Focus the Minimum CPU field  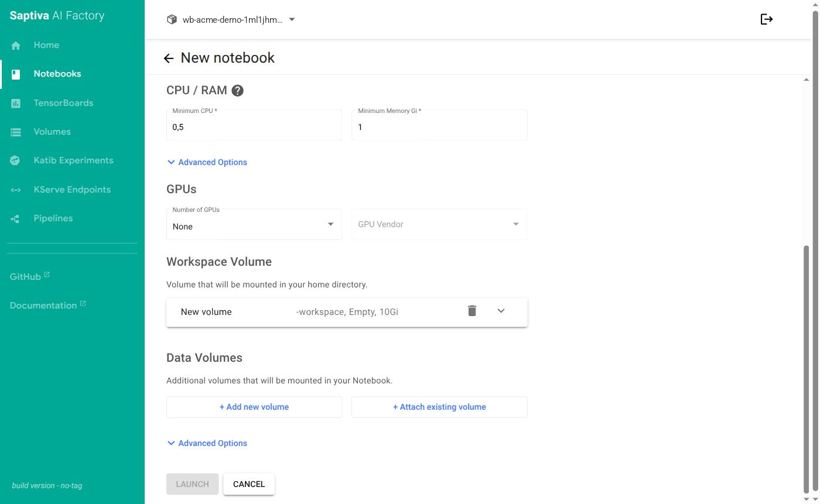(x=254, y=125)
